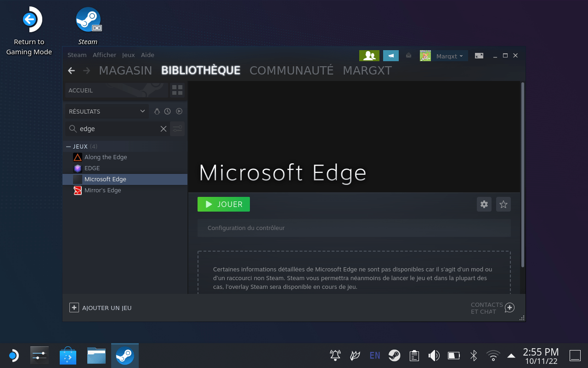Open Configuration du contrôleur

pyautogui.click(x=354, y=228)
